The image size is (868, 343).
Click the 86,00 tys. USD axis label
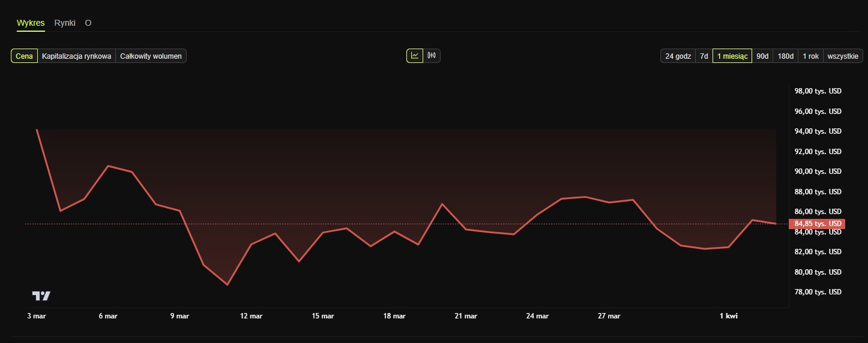[818, 212]
